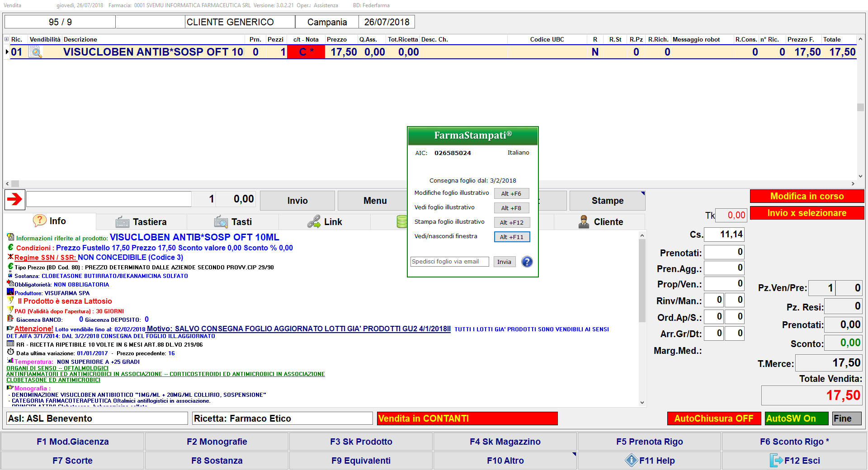Click the F12 Esci exit button
Viewport: 868px width, 470px height.
coord(794,461)
